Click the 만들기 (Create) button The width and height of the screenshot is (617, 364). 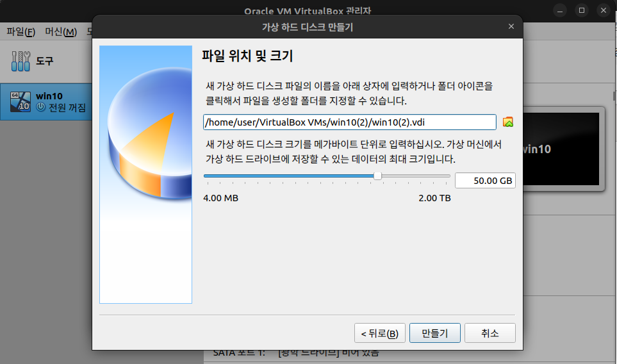point(435,333)
